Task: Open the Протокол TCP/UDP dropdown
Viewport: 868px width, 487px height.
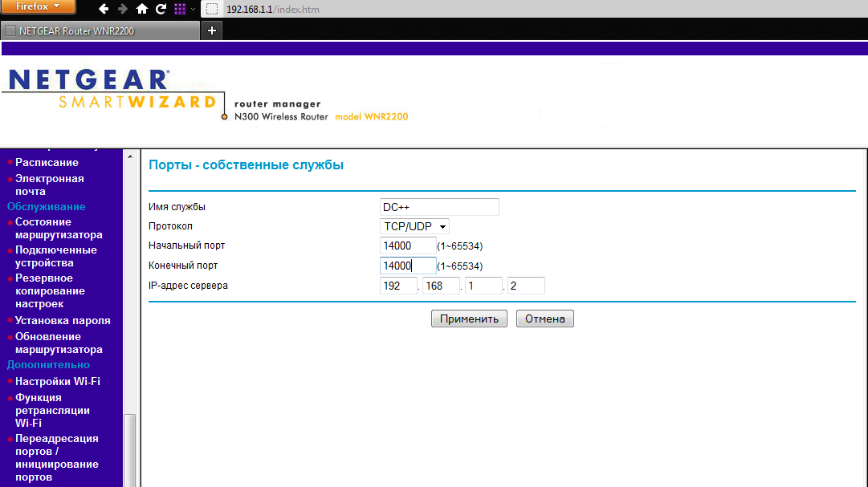Action: click(414, 226)
